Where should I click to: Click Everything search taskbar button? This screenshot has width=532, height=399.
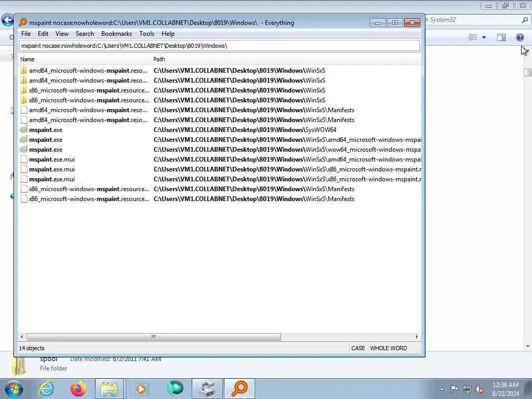coord(239,389)
